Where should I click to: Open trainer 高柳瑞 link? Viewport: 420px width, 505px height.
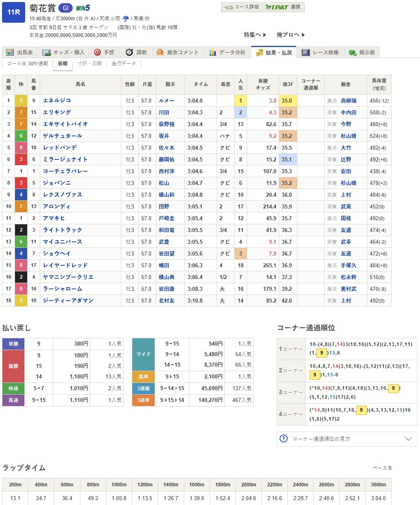tap(348, 101)
